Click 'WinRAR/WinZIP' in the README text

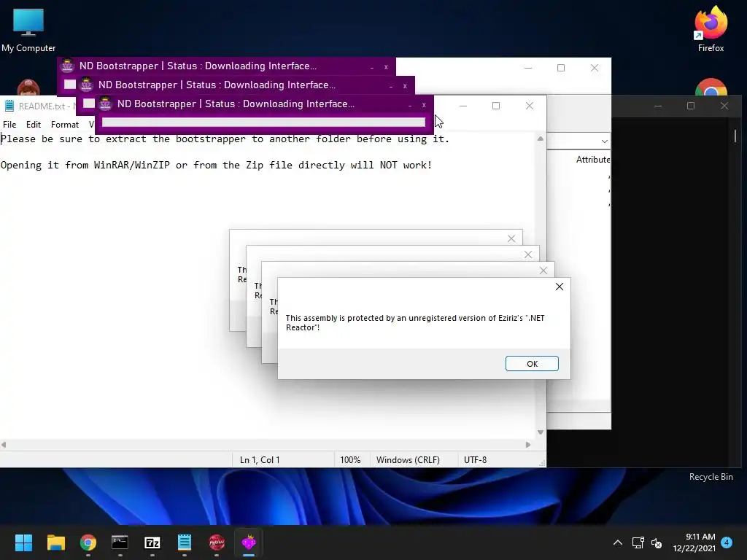(131, 166)
